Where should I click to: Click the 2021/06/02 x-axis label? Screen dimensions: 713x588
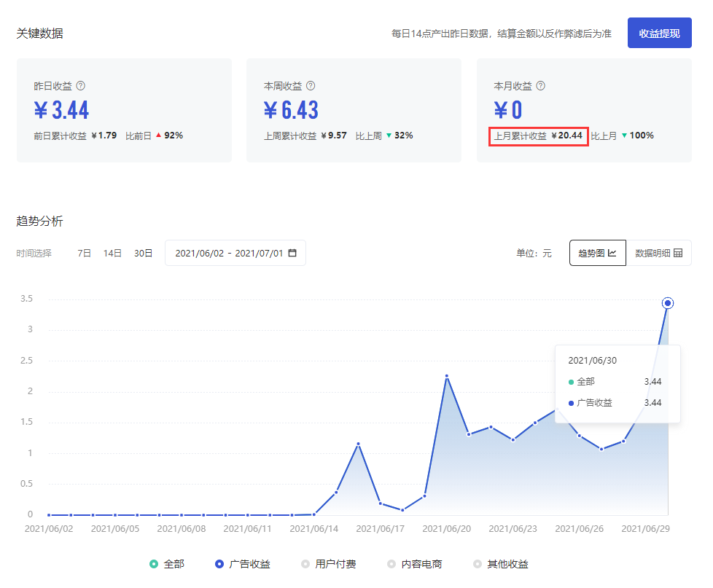pos(49,529)
